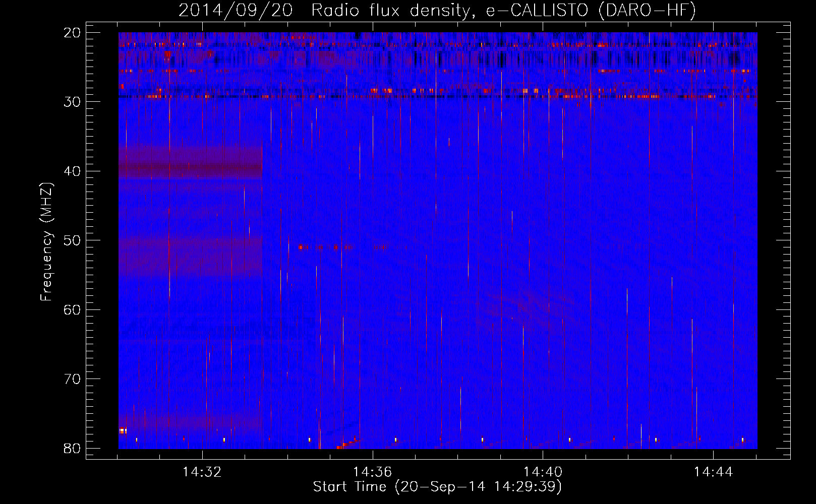Click the 14:44 time tick label

[714, 472]
